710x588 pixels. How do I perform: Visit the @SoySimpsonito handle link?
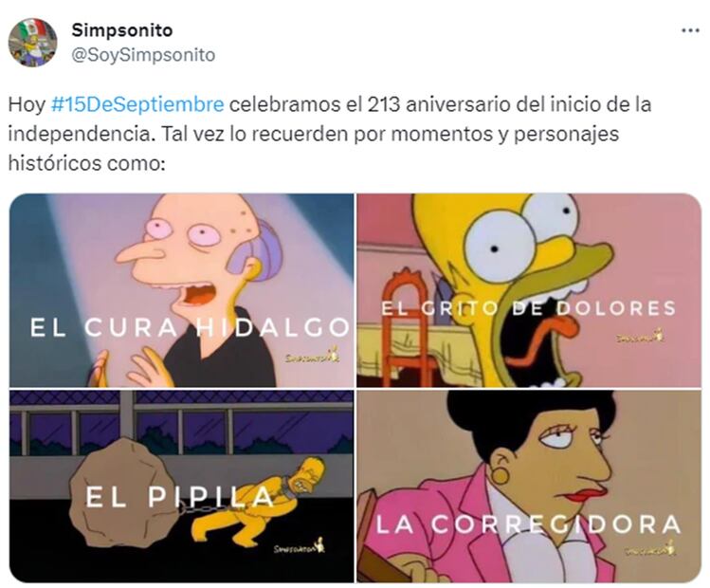143,55
